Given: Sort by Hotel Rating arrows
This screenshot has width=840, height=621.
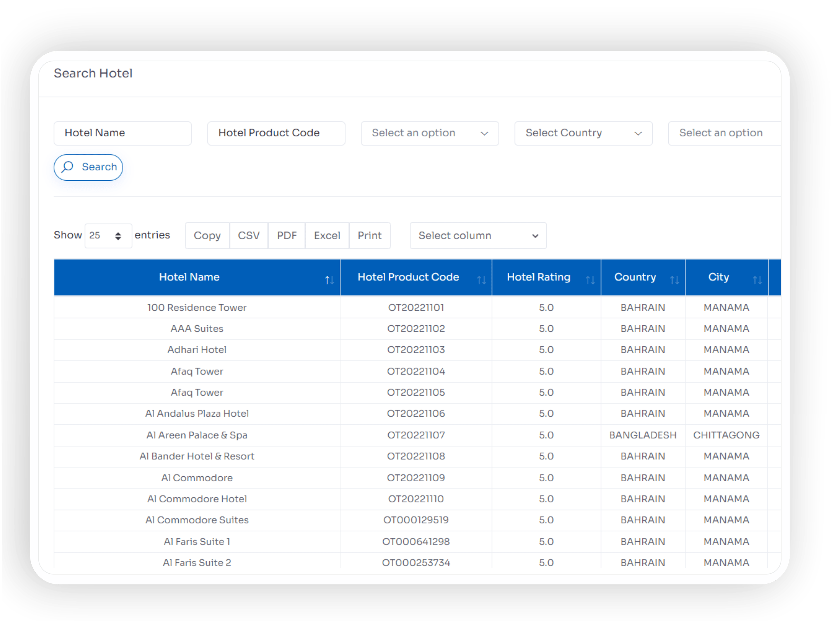Looking at the screenshot, I should [591, 280].
